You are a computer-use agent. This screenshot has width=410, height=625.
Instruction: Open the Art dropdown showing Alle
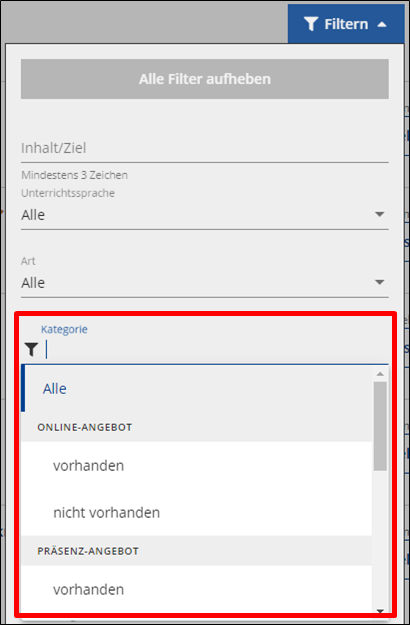point(205,283)
